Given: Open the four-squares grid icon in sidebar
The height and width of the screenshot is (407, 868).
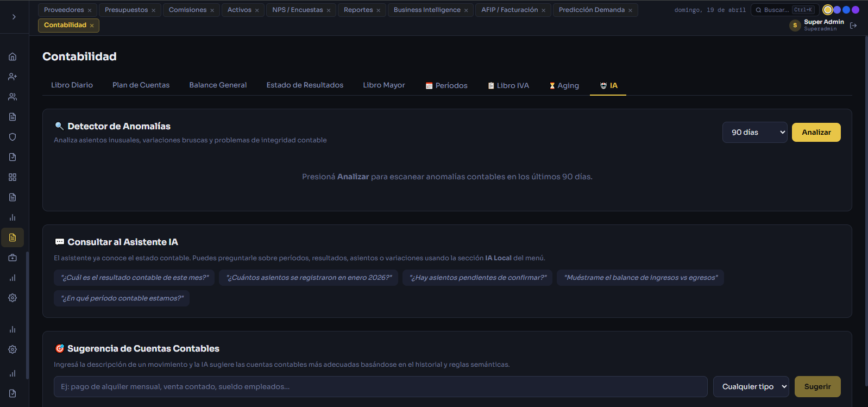Looking at the screenshot, I should [12, 177].
